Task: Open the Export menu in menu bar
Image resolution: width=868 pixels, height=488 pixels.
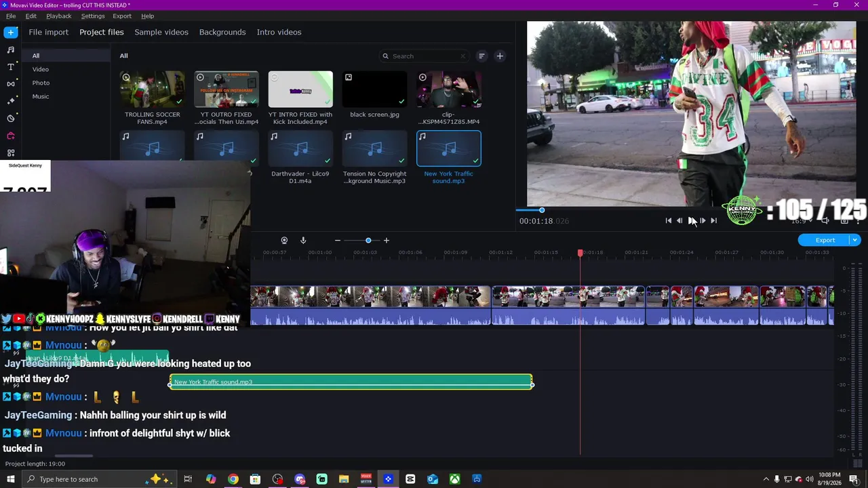Action: [122, 16]
